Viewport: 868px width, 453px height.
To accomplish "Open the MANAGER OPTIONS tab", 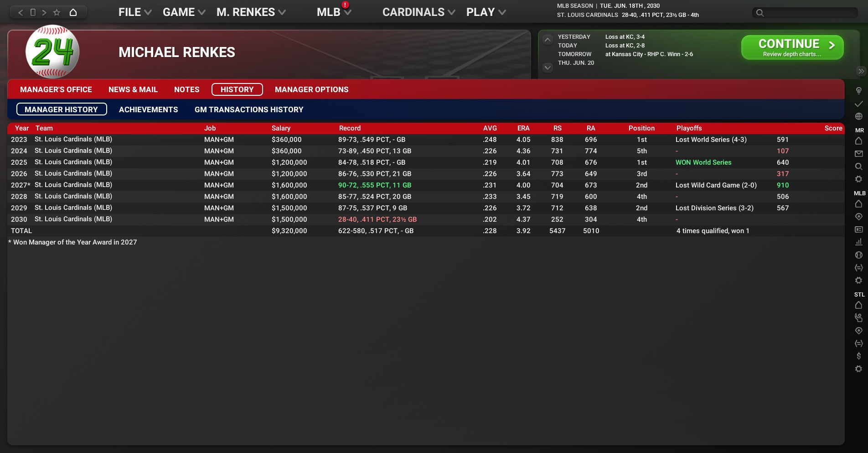I will click(x=312, y=90).
